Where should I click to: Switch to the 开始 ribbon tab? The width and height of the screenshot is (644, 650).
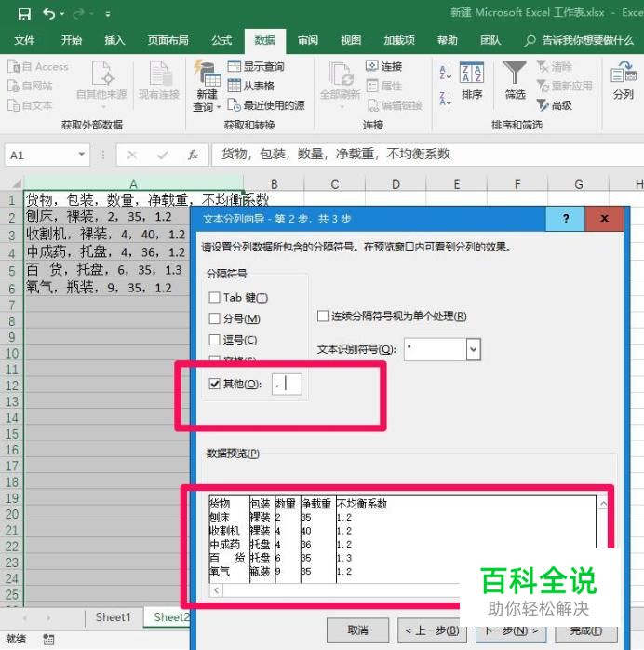[x=72, y=40]
